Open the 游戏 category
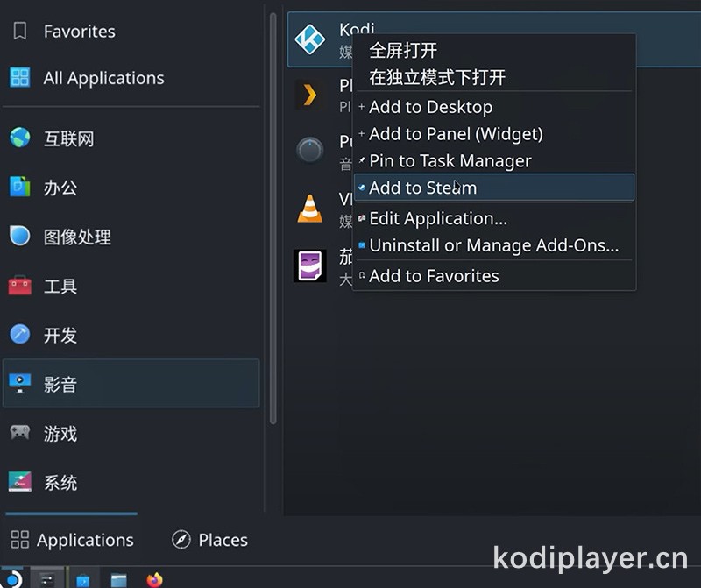Screen dimensions: 701x588 coord(131,433)
